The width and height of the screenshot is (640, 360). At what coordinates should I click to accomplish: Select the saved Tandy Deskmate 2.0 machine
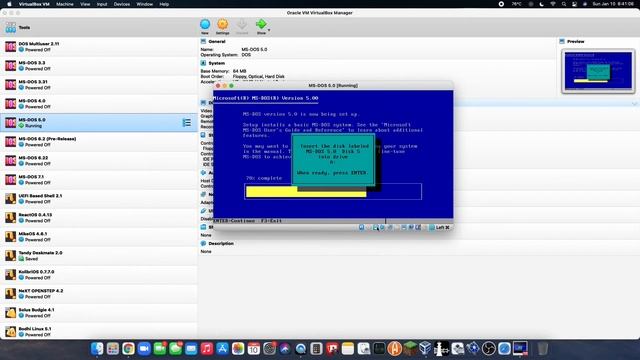coord(99,256)
